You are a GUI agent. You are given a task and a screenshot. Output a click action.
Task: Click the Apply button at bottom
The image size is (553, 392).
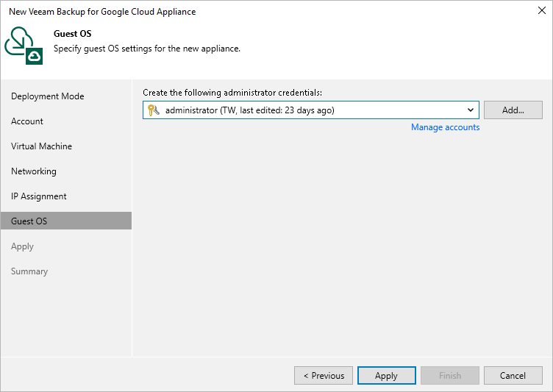(x=387, y=375)
